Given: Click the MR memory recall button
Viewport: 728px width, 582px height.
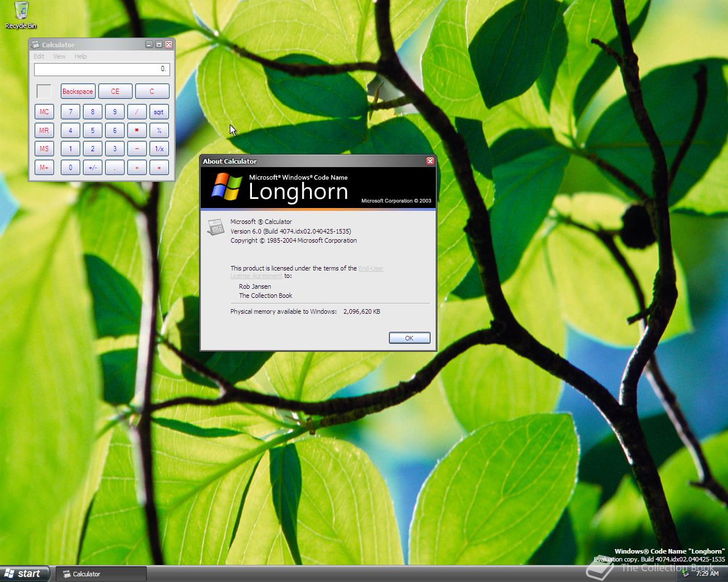Looking at the screenshot, I should [x=44, y=131].
